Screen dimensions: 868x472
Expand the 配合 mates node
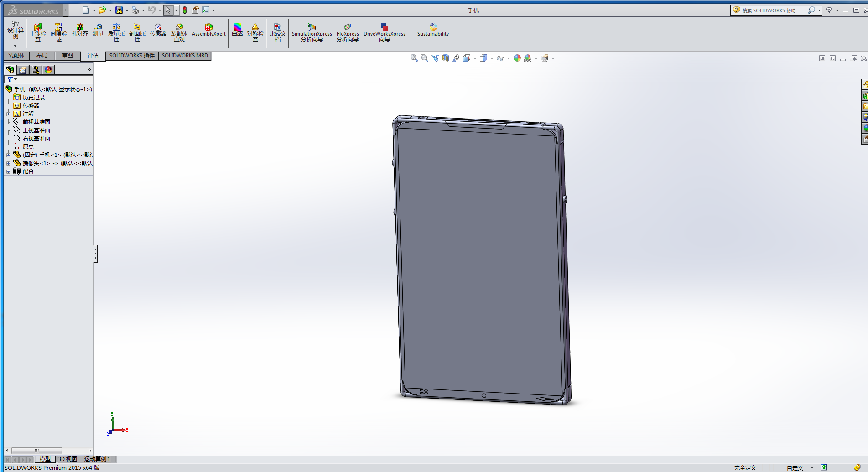tap(8, 171)
